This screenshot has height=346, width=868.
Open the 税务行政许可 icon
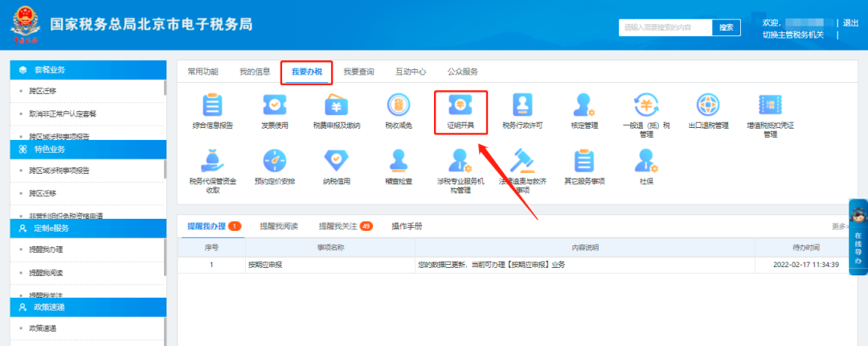[x=522, y=105]
